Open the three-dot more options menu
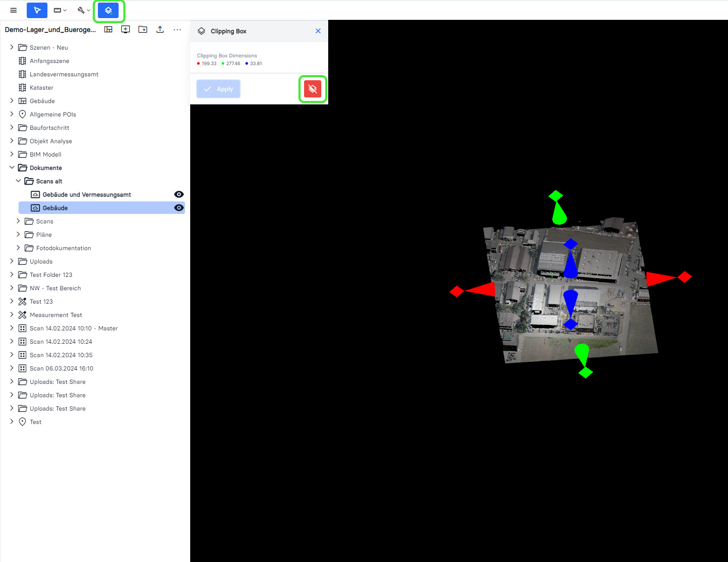 (177, 29)
